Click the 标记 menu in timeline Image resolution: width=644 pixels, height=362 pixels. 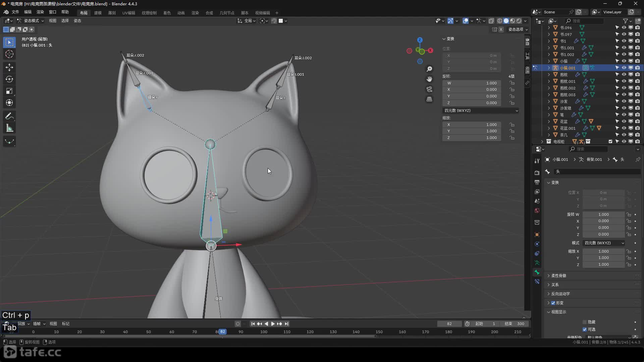(65, 324)
